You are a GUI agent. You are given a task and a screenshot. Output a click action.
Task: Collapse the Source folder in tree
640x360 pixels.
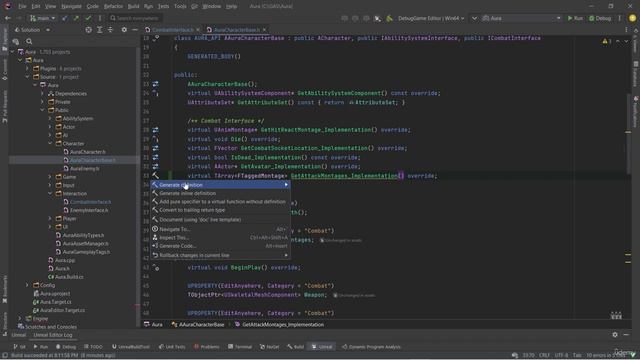27,77
